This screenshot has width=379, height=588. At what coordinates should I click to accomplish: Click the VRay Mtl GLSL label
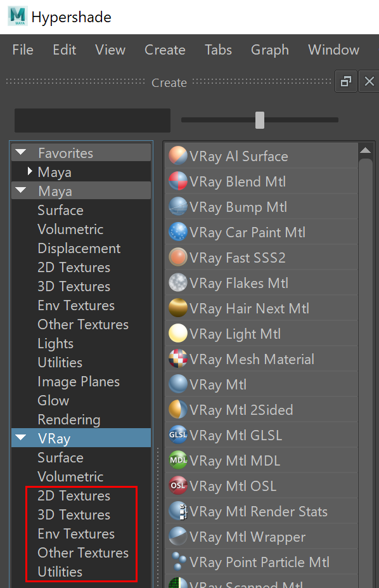(x=236, y=435)
